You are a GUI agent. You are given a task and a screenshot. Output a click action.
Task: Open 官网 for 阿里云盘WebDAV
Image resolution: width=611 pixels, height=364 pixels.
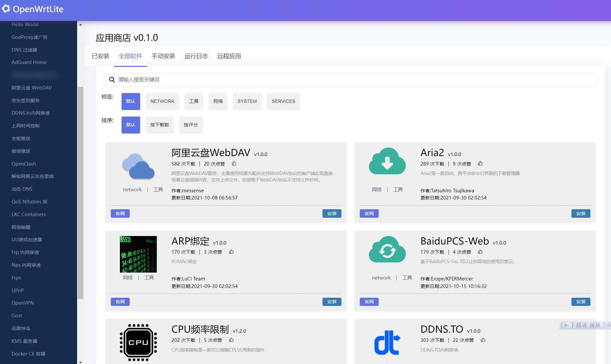pos(120,214)
